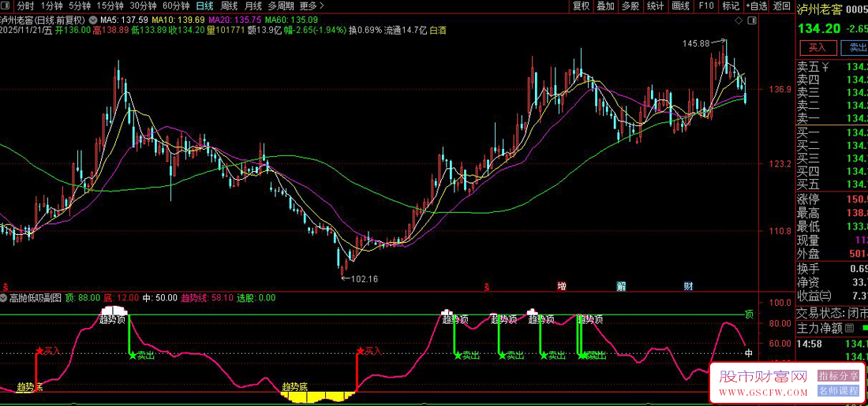The height and width of the screenshot is (406, 868).
Task: Click the 增 event marker
Action: pos(562,286)
